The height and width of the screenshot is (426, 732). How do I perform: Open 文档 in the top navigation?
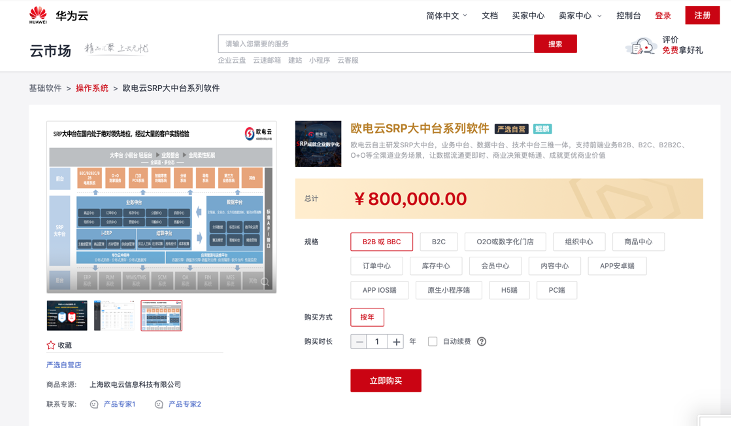(x=490, y=15)
